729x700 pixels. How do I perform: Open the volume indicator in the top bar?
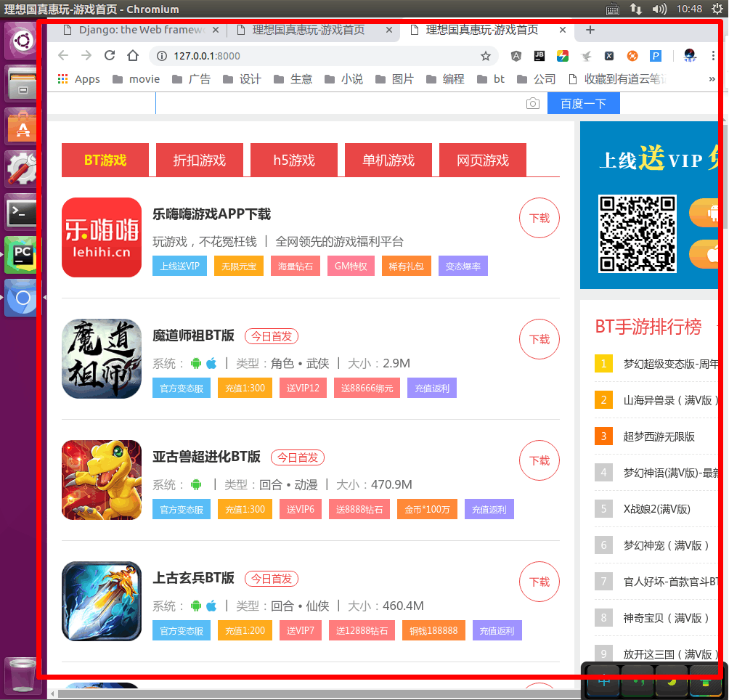tap(659, 9)
